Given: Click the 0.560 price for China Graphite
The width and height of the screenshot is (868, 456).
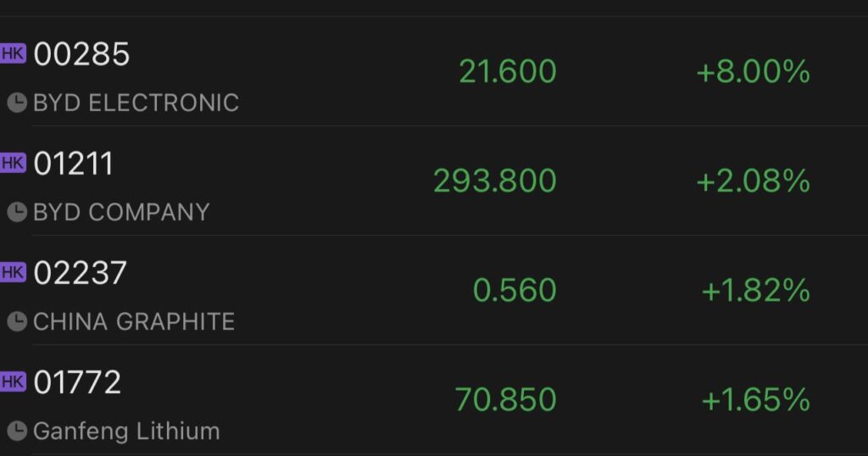Looking at the screenshot, I should click(515, 291).
